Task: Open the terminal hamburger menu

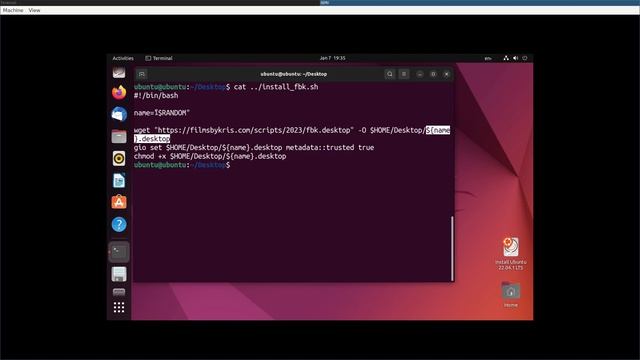Action: coord(404,74)
